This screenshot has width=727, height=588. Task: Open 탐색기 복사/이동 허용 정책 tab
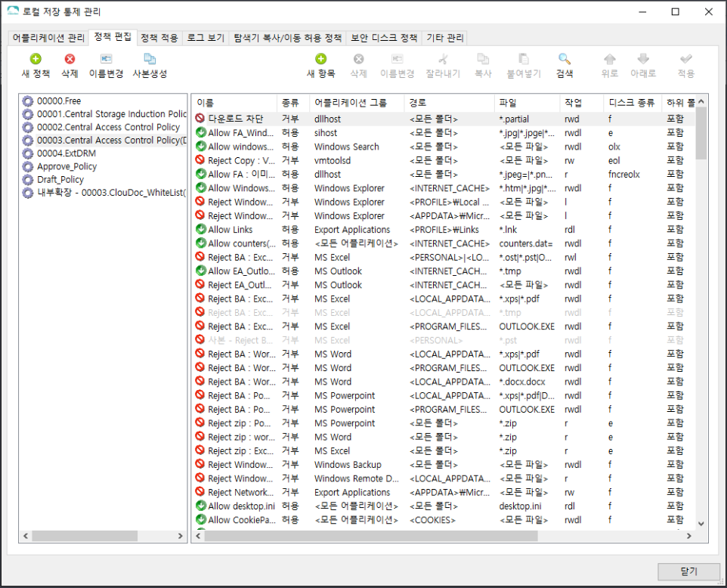pyautogui.click(x=287, y=38)
